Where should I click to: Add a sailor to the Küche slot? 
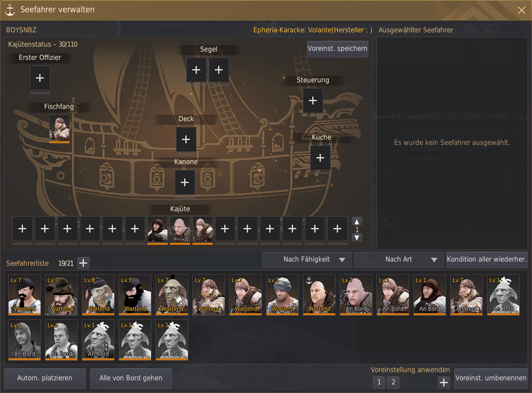tap(320, 158)
